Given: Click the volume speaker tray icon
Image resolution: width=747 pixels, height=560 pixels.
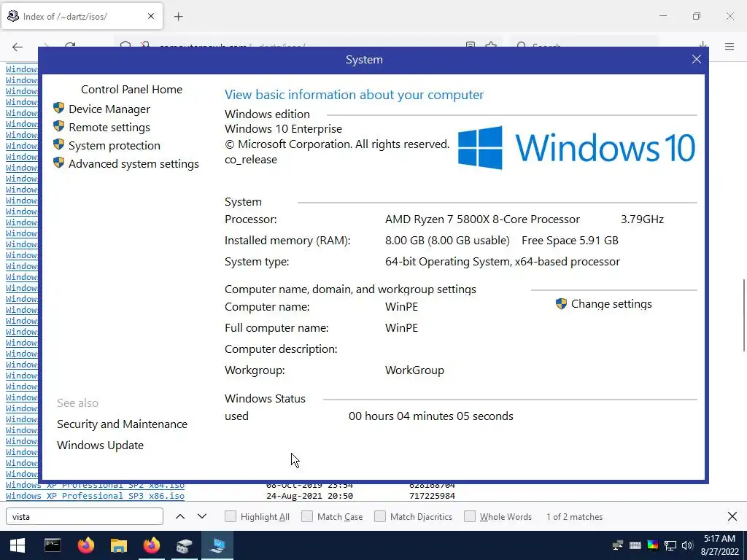Looking at the screenshot, I should pyautogui.click(x=687, y=545).
